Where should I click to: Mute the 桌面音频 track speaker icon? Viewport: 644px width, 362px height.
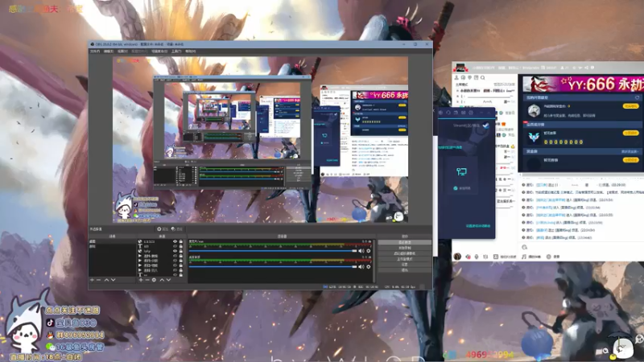tap(361, 267)
